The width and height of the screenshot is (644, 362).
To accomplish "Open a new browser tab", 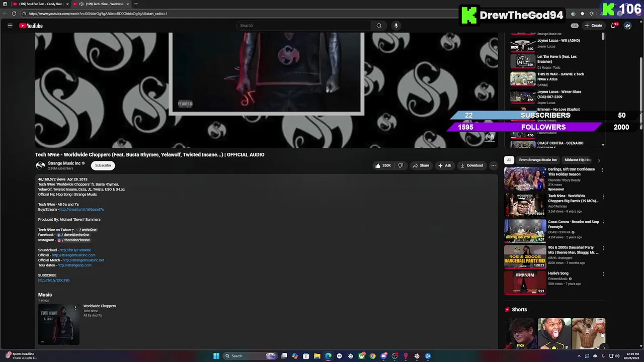I will 135,4.
